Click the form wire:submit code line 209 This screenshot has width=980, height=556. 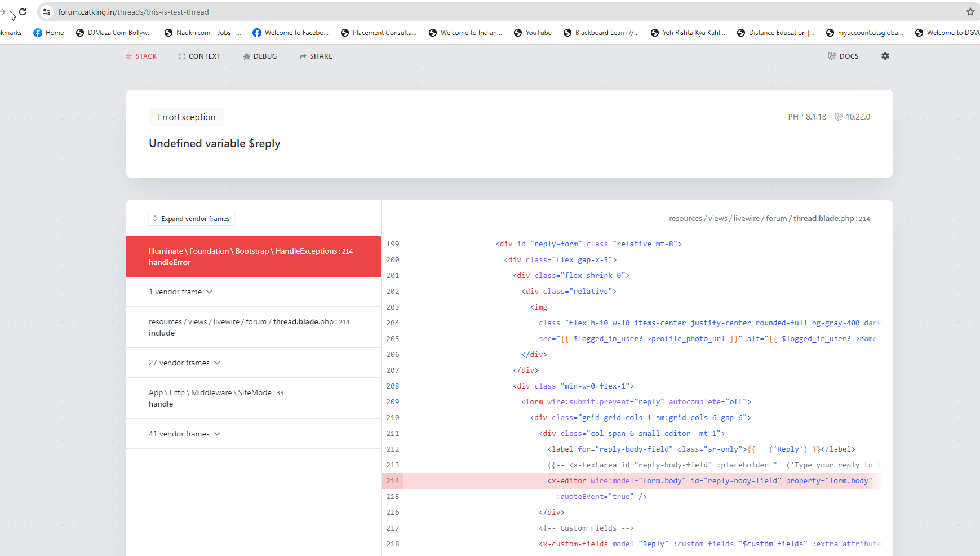[x=636, y=402]
